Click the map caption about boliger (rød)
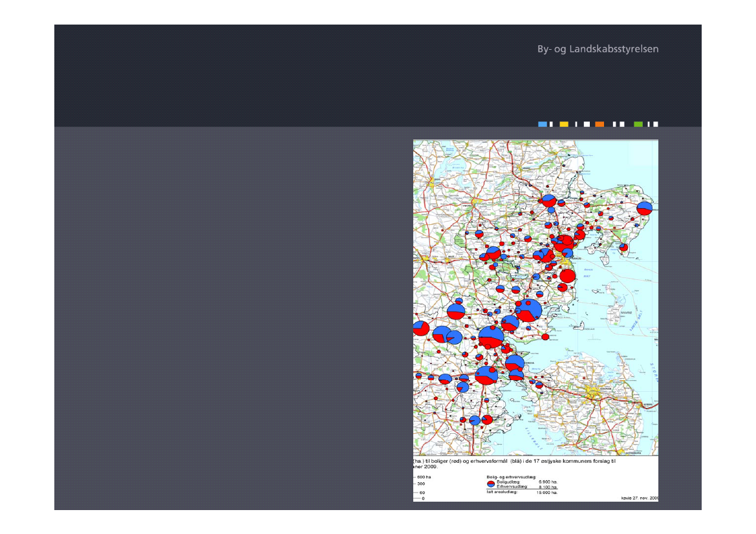 514,464
